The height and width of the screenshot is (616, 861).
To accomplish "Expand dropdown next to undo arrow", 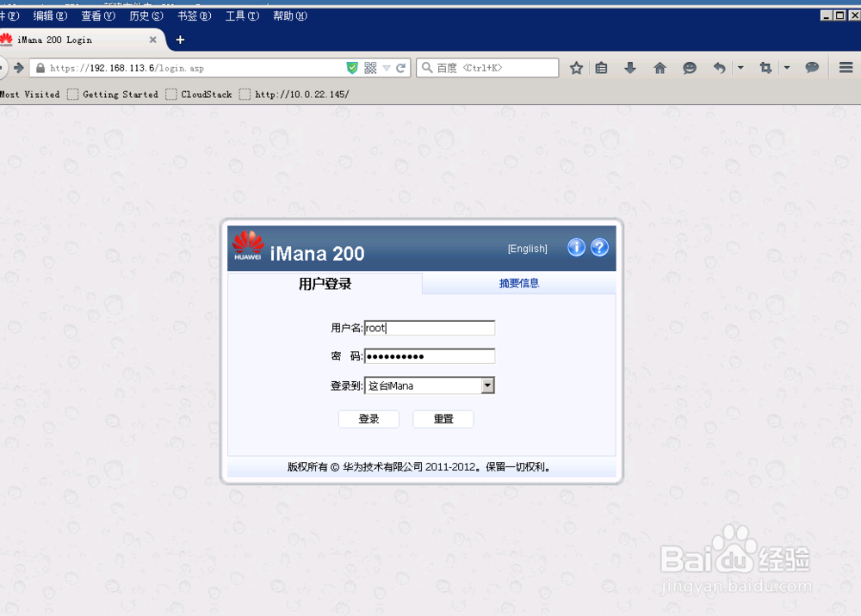I will 740,68.
